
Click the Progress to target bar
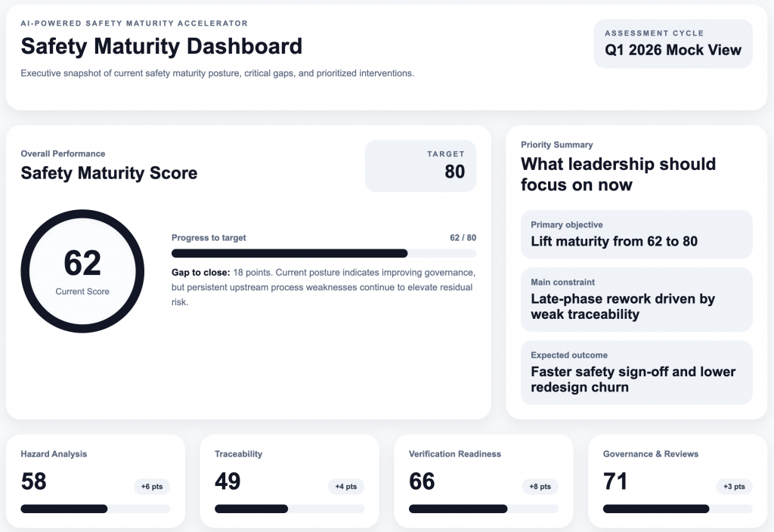(324, 253)
